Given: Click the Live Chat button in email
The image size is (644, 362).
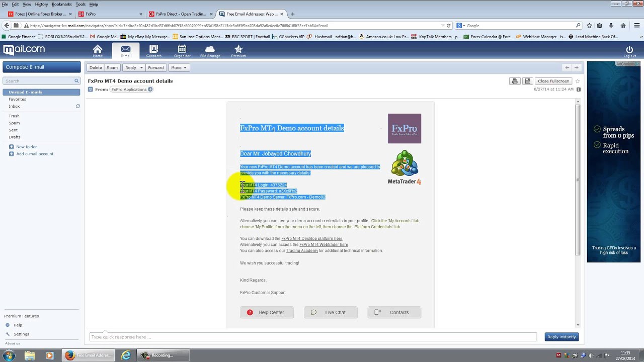Looking at the screenshot, I should pyautogui.click(x=331, y=312).
